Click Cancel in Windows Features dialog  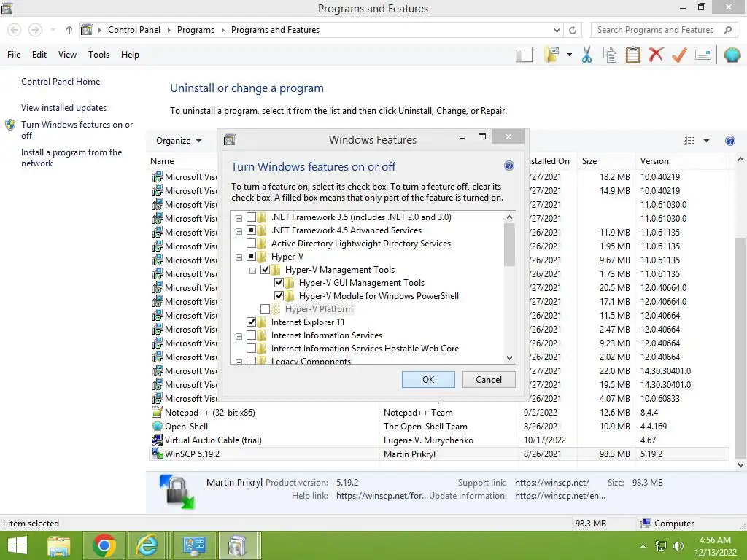tap(489, 379)
